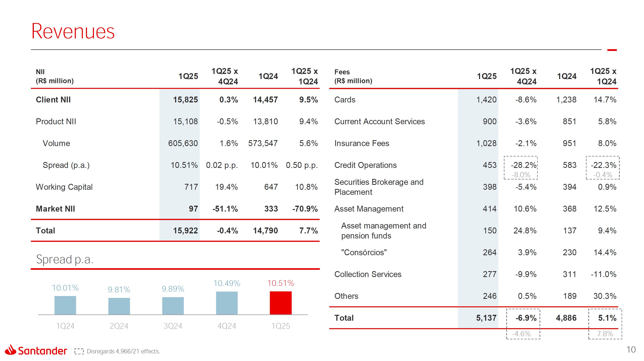
Task: Click the Cards fees row label
Action: pos(344,100)
